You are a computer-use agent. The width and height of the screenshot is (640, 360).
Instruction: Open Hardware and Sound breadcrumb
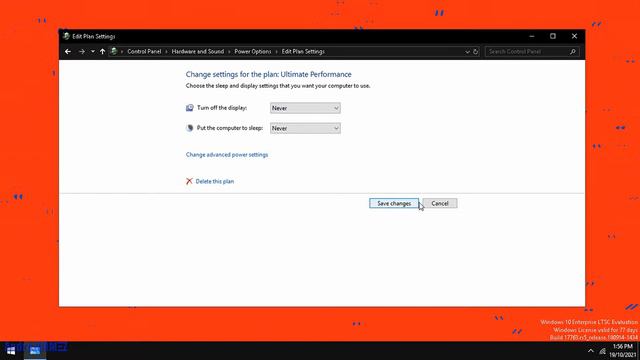pos(198,51)
